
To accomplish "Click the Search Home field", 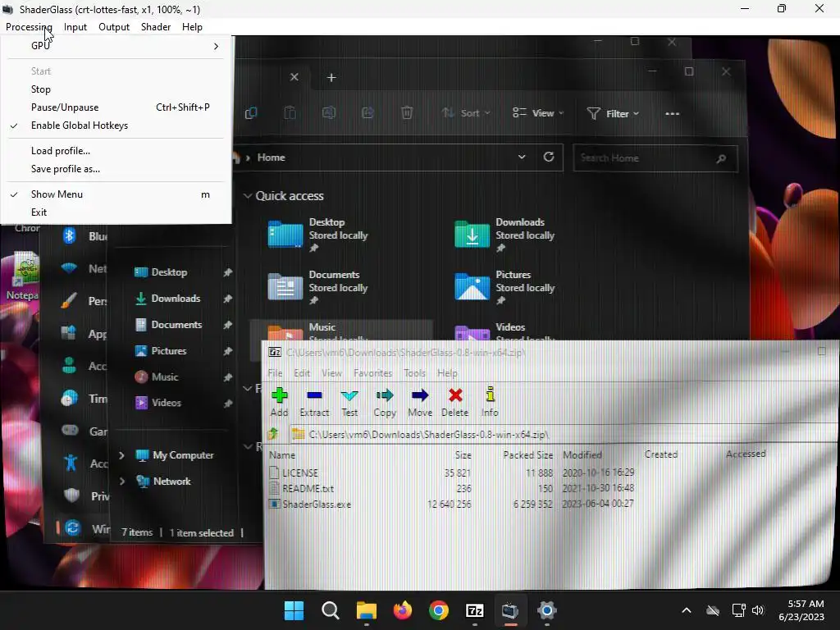I will [655, 158].
